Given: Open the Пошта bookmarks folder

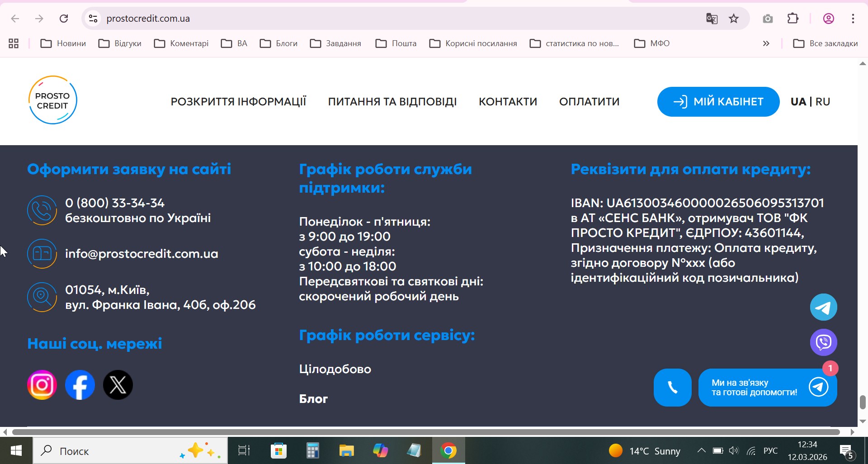Looking at the screenshot, I should (x=396, y=43).
